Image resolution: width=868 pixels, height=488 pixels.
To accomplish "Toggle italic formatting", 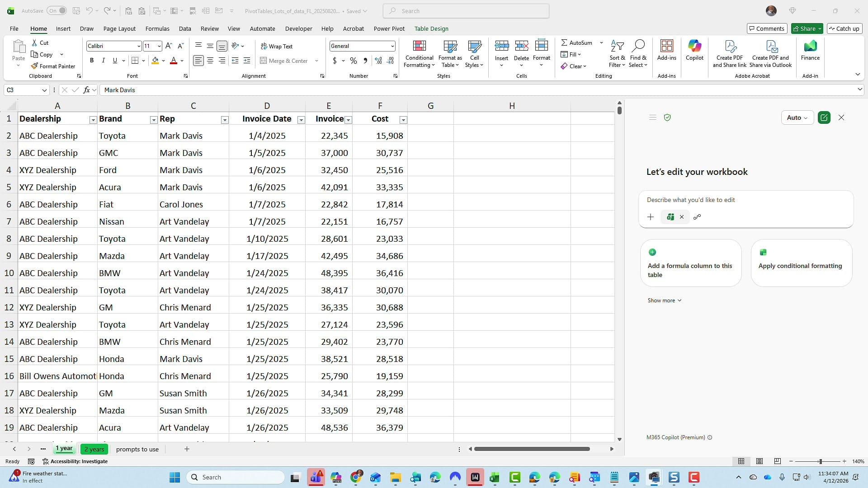I will (x=103, y=60).
